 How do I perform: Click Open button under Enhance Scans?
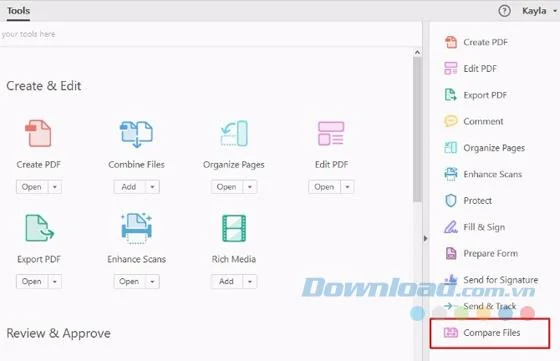pyautogui.click(x=129, y=281)
